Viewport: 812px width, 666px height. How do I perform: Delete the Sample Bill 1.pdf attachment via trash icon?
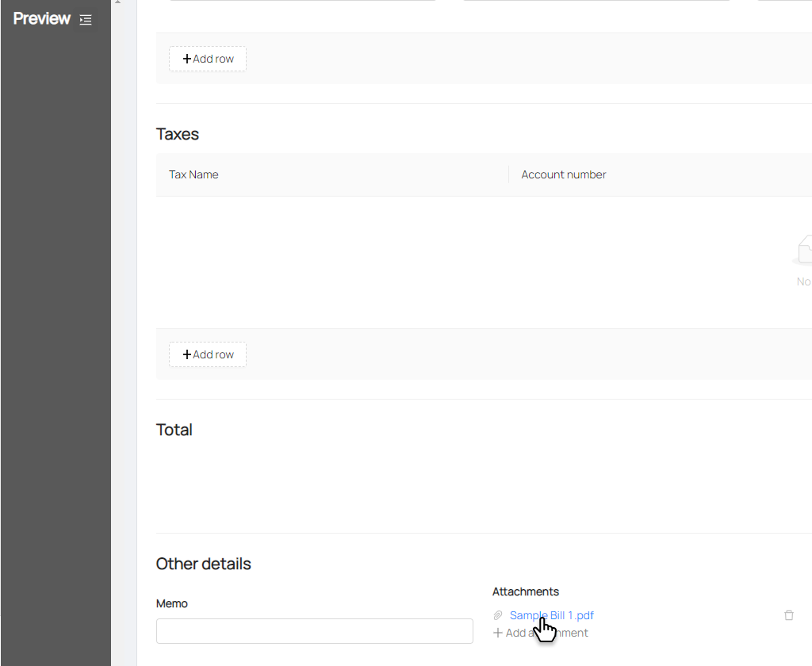point(788,615)
